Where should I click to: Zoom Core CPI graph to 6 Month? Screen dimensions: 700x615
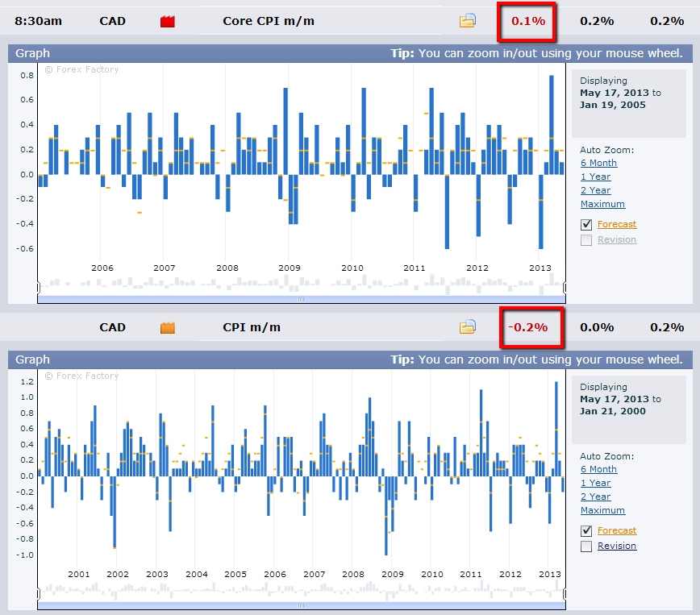pos(598,163)
